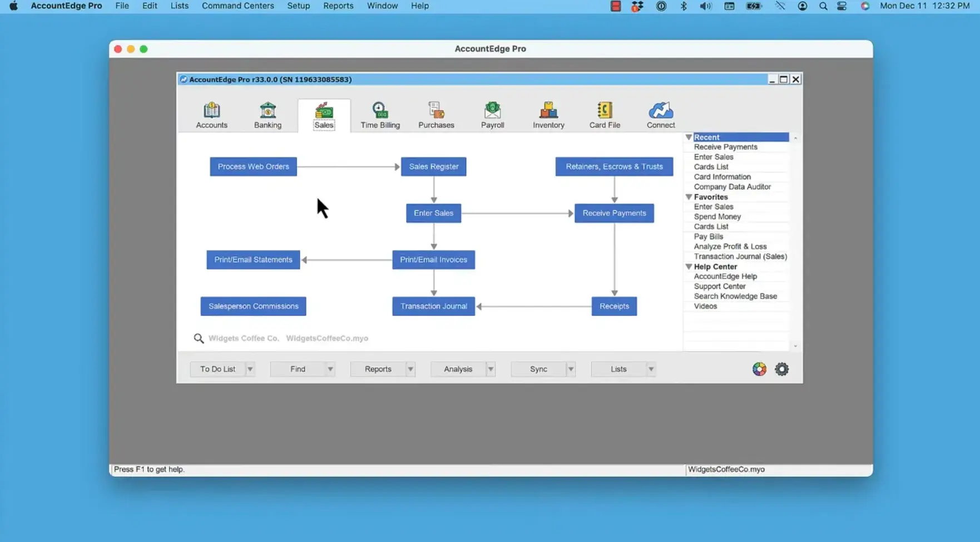
Task: Click the Dropbox icon in the menu bar
Action: (x=637, y=6)
